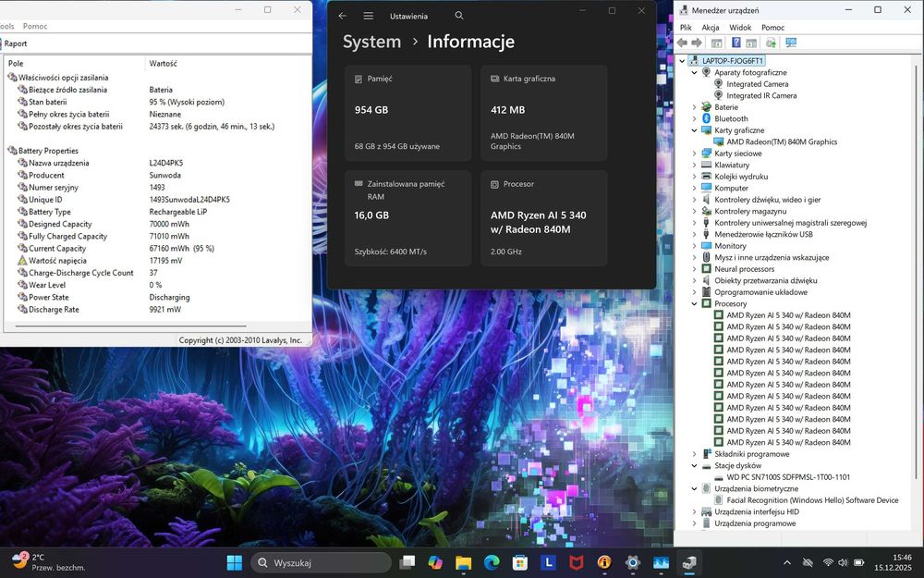Open the Widok menu in Device Manager
Image resolution: width=924 pixels, height=578 pixels.
point(740,27)
